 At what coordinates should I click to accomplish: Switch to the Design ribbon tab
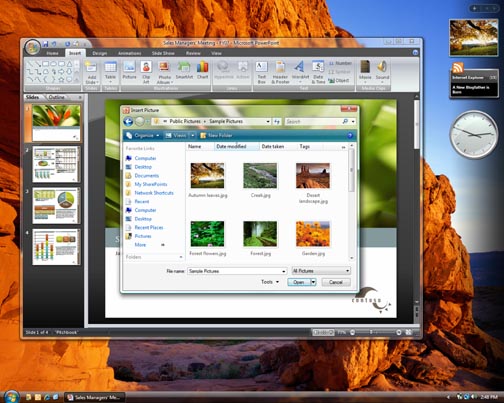(100, 53)
